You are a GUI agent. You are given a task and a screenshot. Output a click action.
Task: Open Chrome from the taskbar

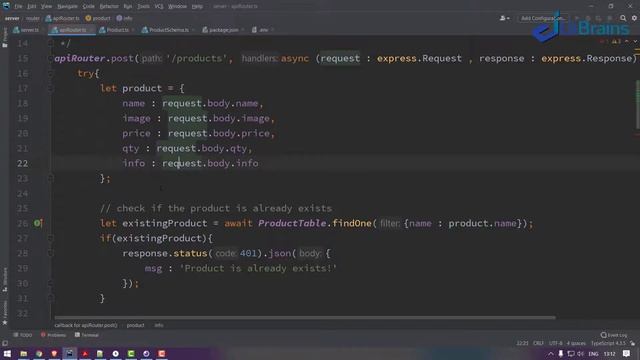coord(39,353)
